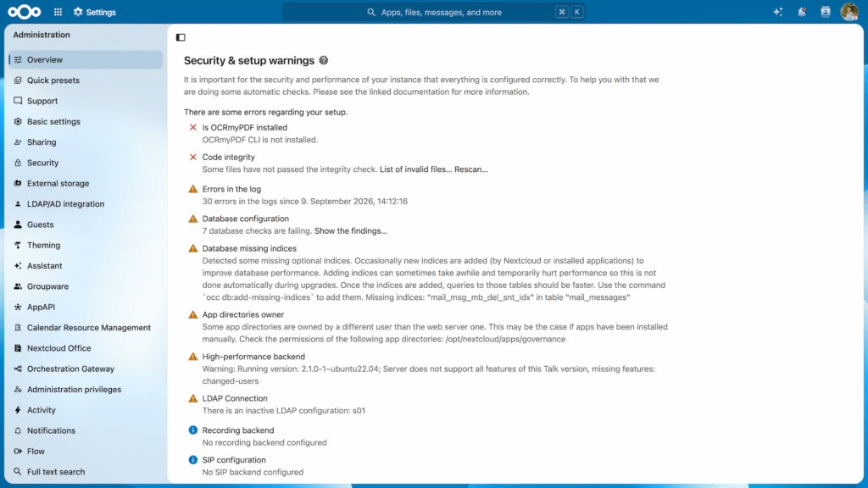Click the List of invalid files link
Screen dimensions: 868x488
point(415,169)
